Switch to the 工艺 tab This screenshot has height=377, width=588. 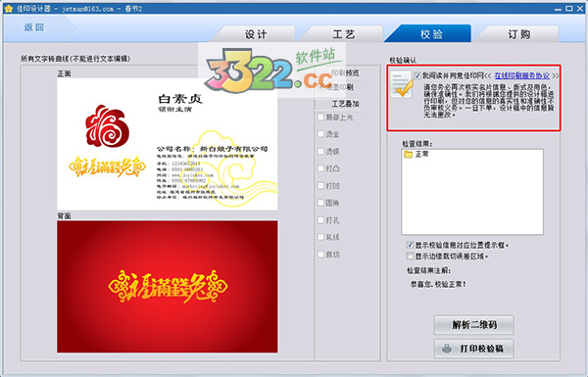point(344,34)
